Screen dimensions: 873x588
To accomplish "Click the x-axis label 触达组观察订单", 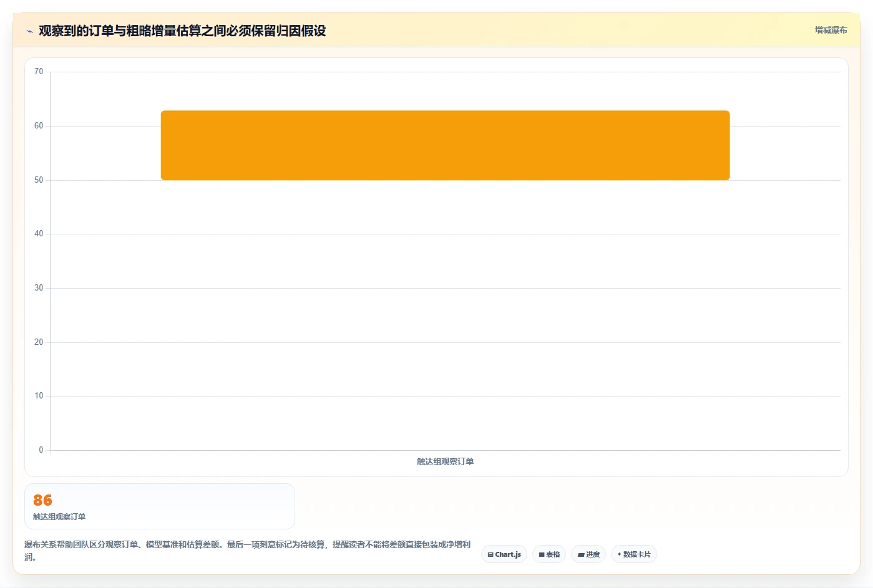I will pyautogui.click(x=446, y=461).
